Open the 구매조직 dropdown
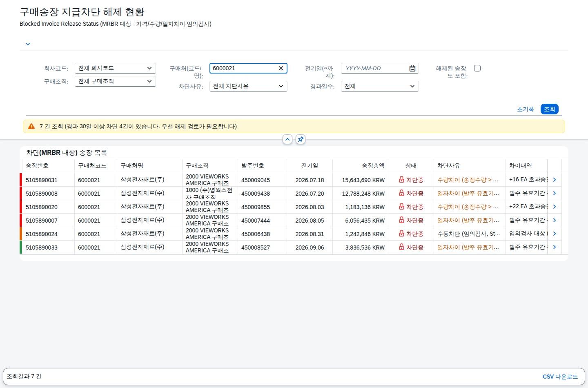 click(x=115, y=81)
